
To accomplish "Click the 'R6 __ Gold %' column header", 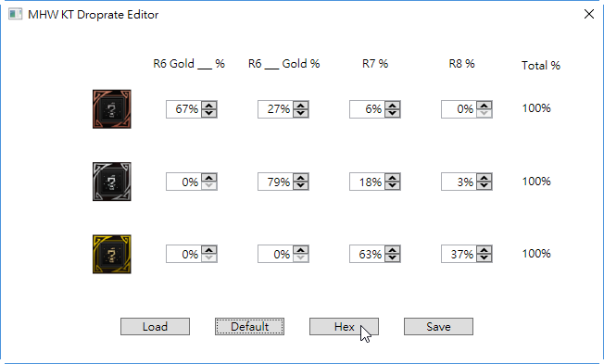I will click(x=283, y=64).
